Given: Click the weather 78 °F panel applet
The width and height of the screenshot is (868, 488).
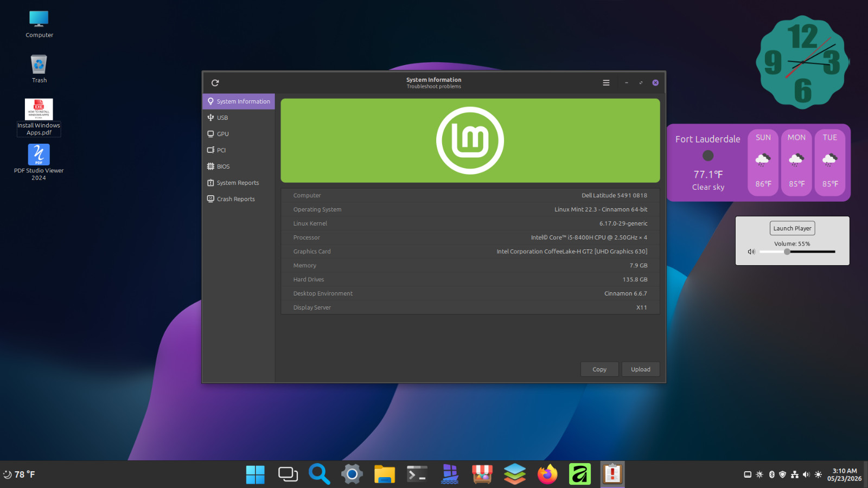Looking at the screenshot, I should [x=19, y=474].
